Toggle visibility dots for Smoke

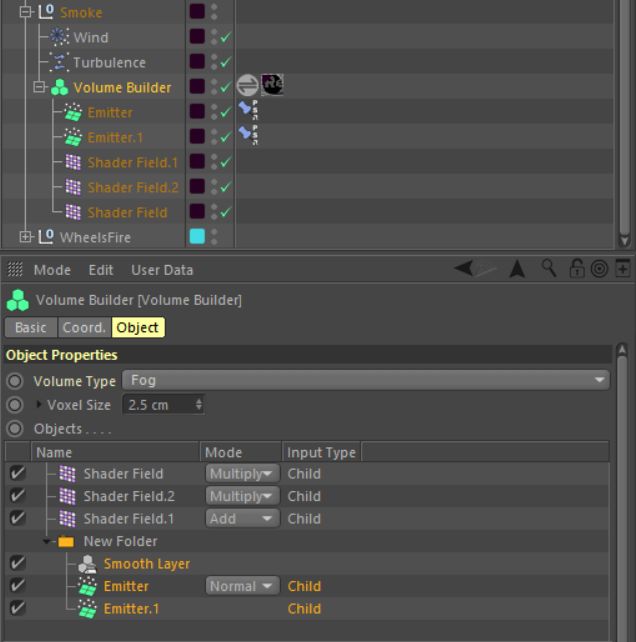[214, 12]
